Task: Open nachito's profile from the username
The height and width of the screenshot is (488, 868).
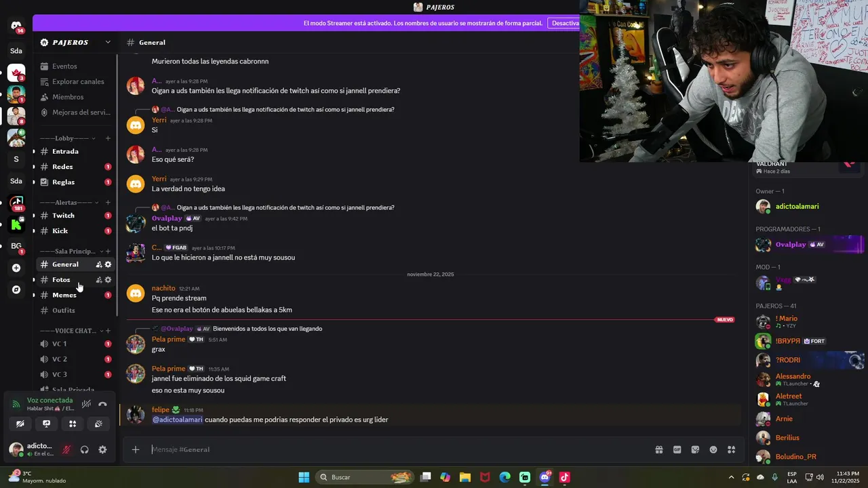Action: coord(163,288)
